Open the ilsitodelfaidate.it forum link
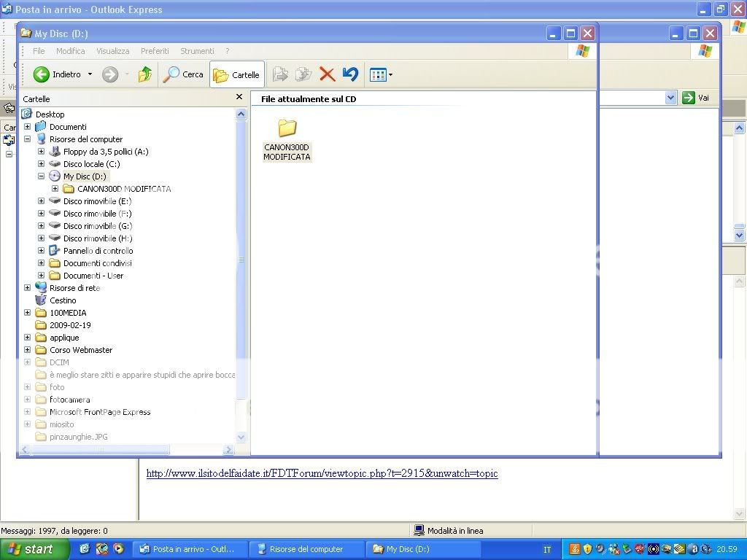Screen dimensions: 747x560 click(x=322, y=473)
